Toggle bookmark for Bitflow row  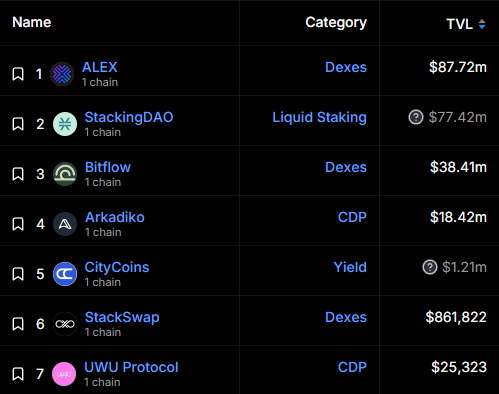[x=18, y=174]
